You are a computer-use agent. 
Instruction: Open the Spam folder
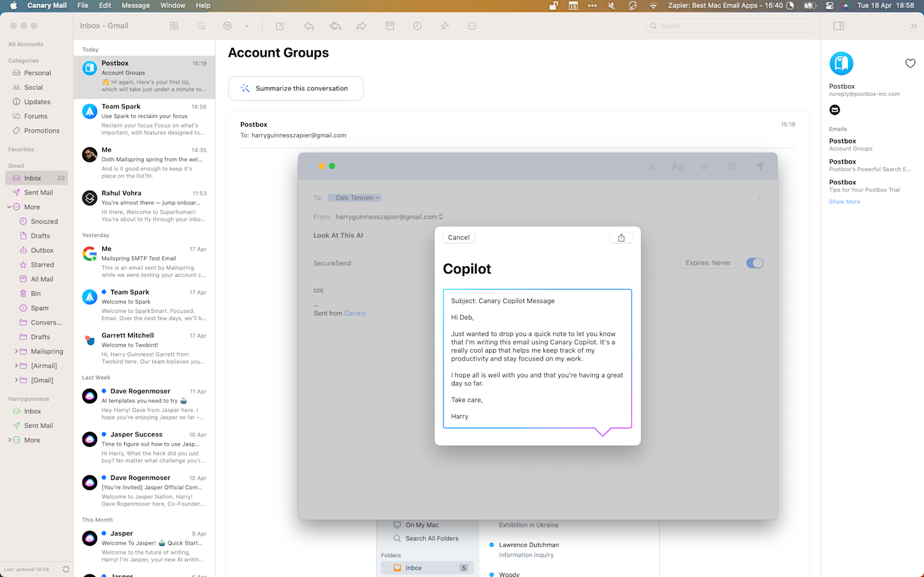point(39,308)
